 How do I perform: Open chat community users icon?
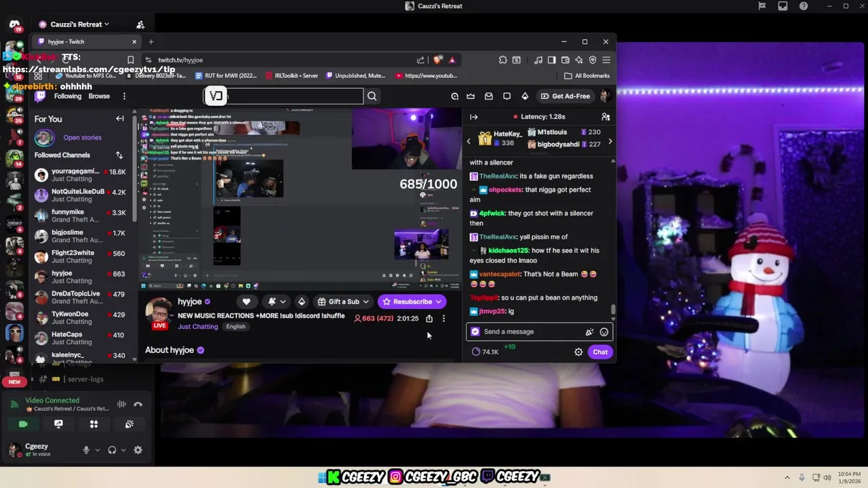click(606, 117)
